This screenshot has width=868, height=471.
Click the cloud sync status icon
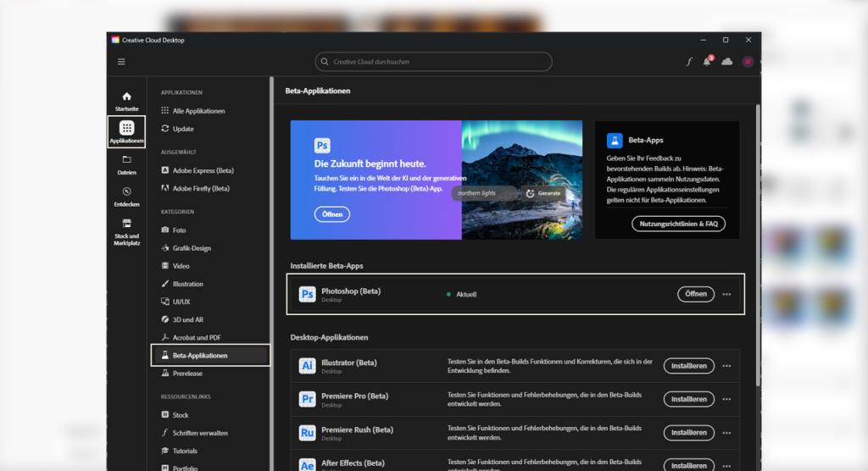click(726, 62)
